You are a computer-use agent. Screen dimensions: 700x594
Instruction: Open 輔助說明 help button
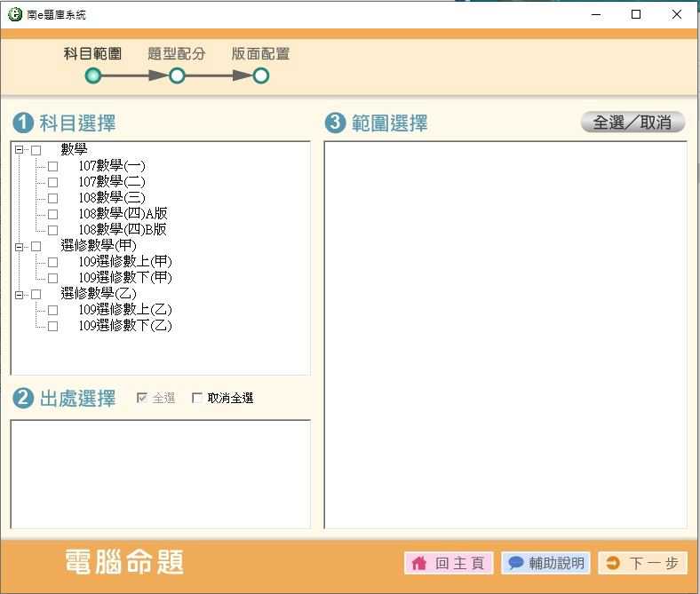(x=546, y=563)
